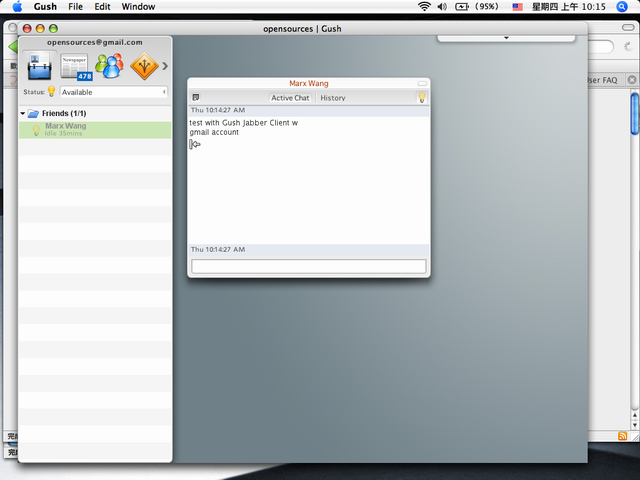Click the RSS feed icon in browser window
The image size is (640, 480).
[x=622, y=436]
